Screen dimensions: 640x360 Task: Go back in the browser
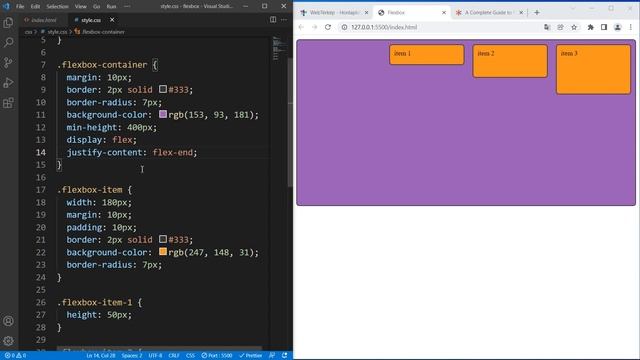(x=301, y=27)
